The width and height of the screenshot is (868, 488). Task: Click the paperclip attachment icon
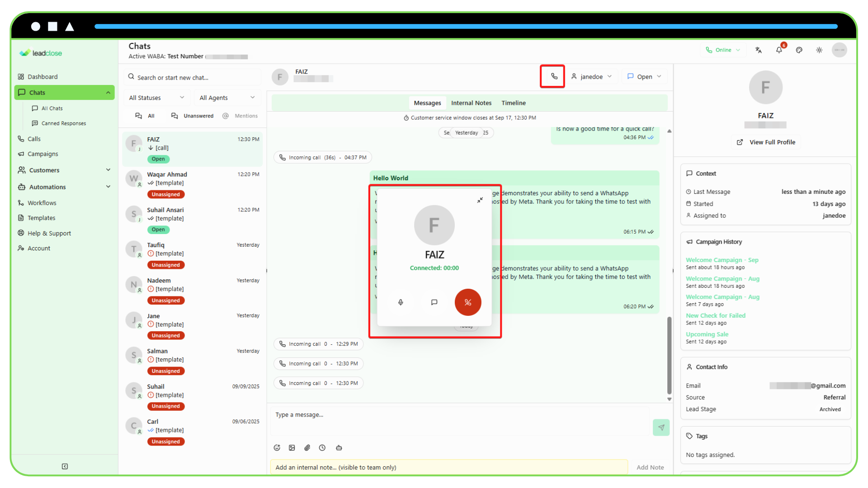[x=307, y=448]
